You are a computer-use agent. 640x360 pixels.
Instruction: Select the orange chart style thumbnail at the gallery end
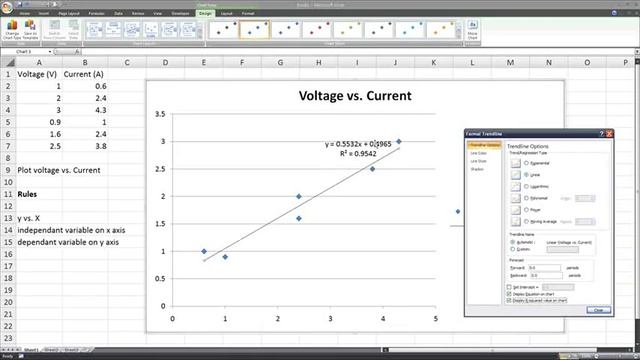pos(440,30)
